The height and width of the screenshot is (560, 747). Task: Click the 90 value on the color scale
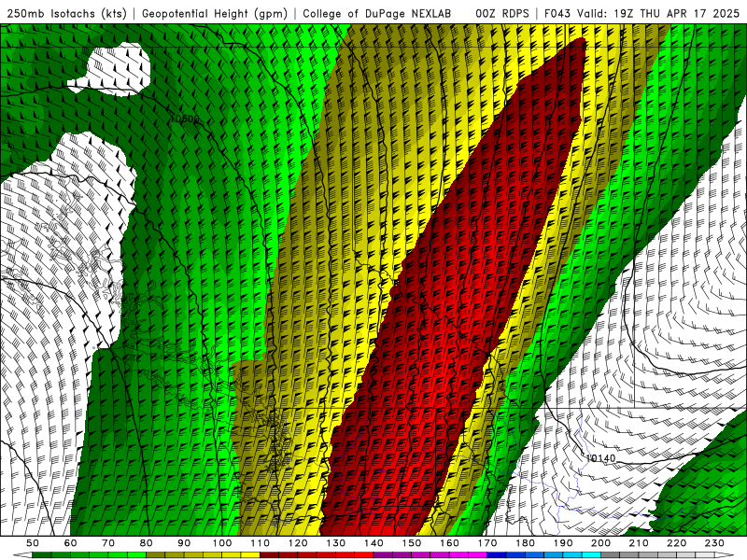click(184, 543)
